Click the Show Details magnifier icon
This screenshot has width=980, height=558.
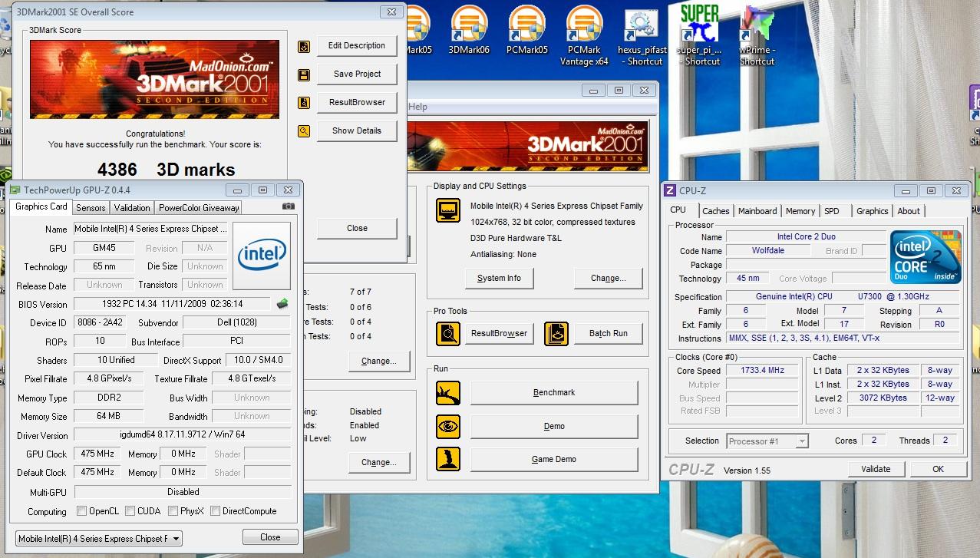click(304, 131)
